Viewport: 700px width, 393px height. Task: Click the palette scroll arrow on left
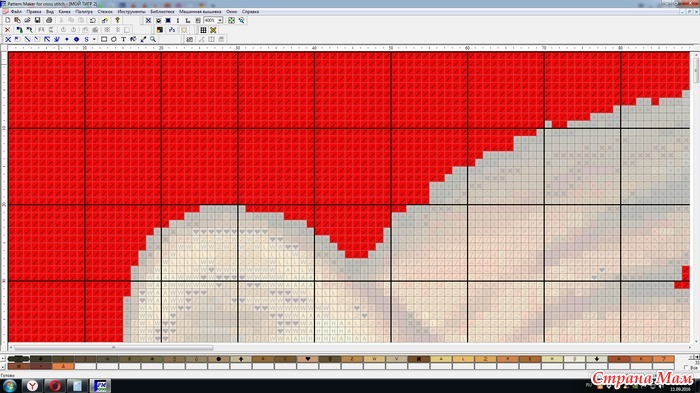click(2, 358)
